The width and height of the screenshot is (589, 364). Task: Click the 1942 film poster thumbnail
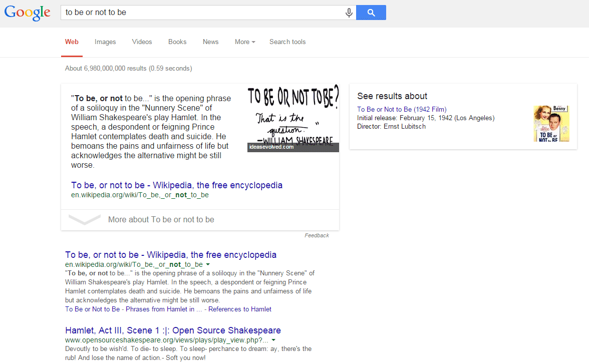click(x=551, y=124)
